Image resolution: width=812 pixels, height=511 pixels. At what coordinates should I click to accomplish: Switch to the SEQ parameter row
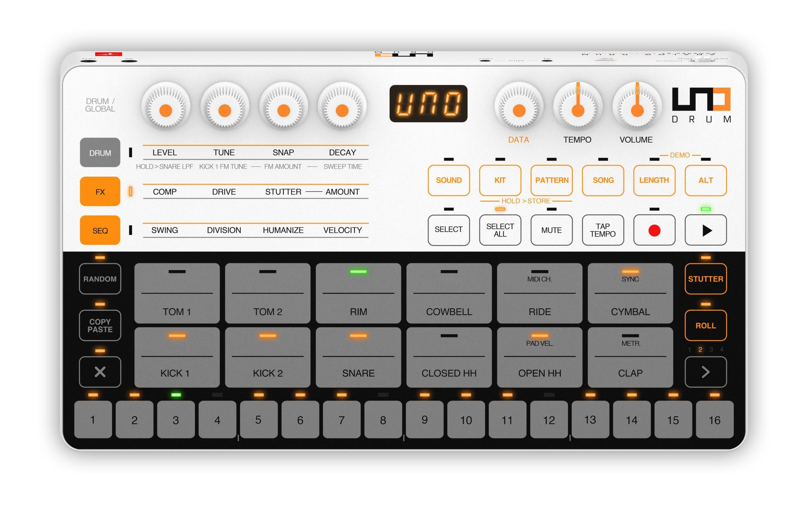tap(100, 230)
